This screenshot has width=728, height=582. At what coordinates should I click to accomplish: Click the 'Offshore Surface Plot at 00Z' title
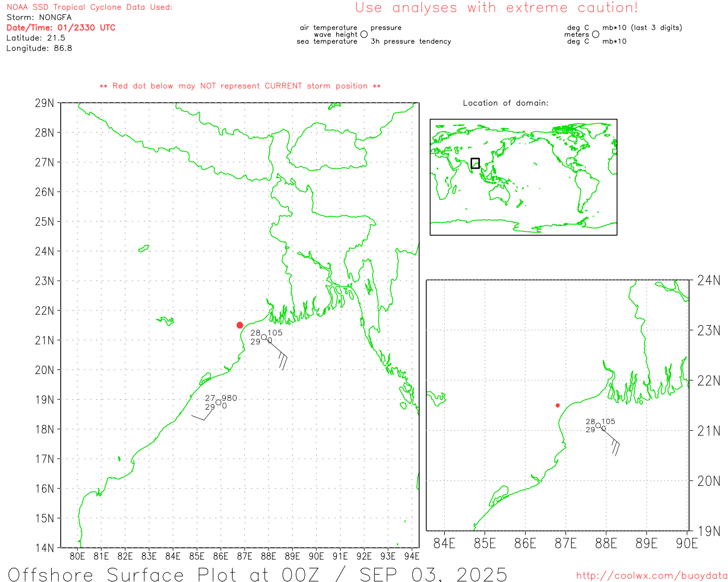pos(164,574)
